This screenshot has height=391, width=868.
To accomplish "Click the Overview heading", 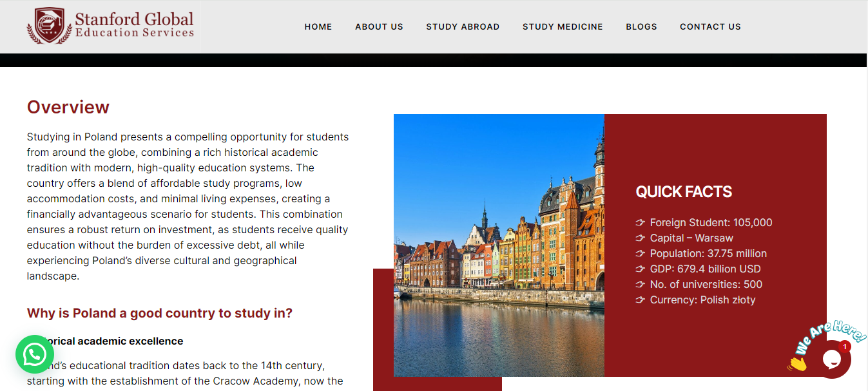I will coord(68,107).
